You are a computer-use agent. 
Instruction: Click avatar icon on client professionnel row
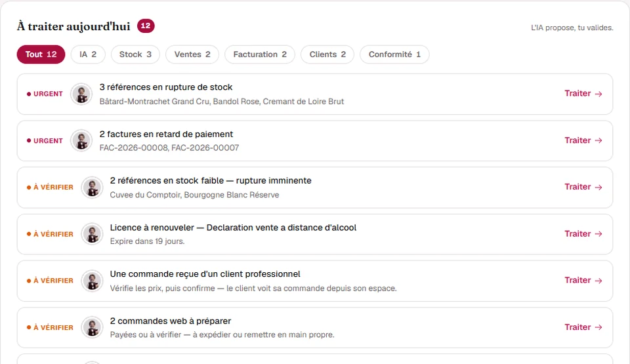pyautogui.click(x=92, y=281)
